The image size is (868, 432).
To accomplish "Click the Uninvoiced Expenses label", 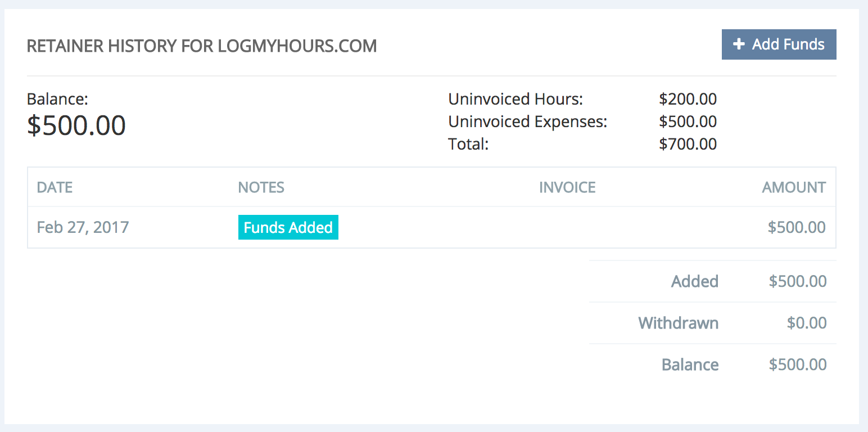I will tap(527, 121).
